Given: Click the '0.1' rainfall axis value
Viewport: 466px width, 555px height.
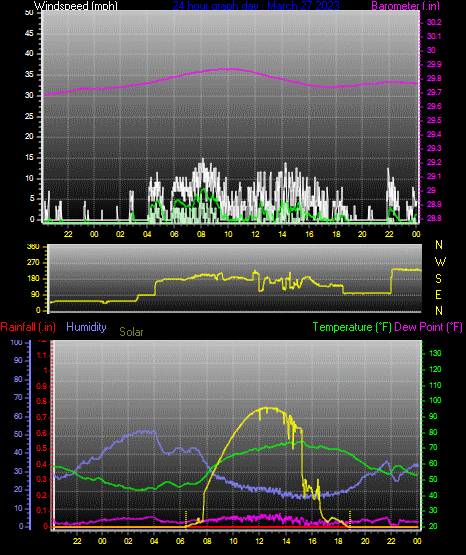Looking at the screenshot, I should tap(42, 510).
